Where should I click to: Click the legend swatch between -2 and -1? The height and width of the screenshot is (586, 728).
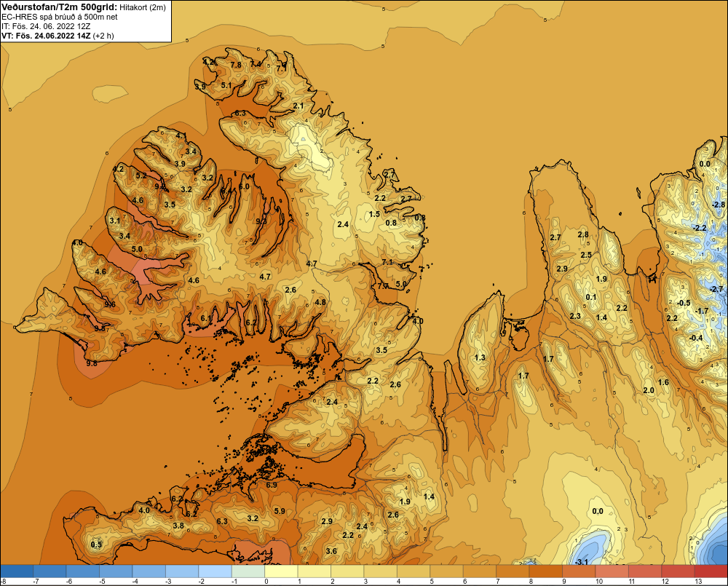click(215, 571)
